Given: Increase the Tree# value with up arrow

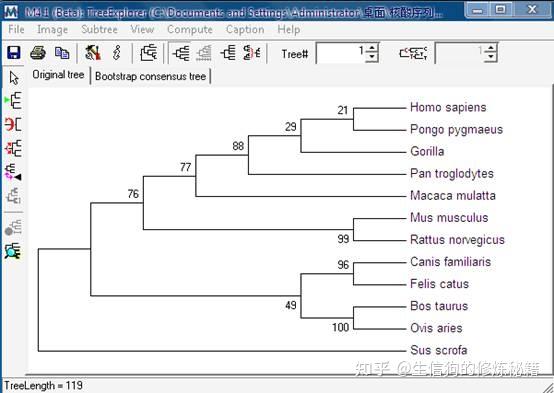Looking at the screenshot, I should click(x=372, y=48).
